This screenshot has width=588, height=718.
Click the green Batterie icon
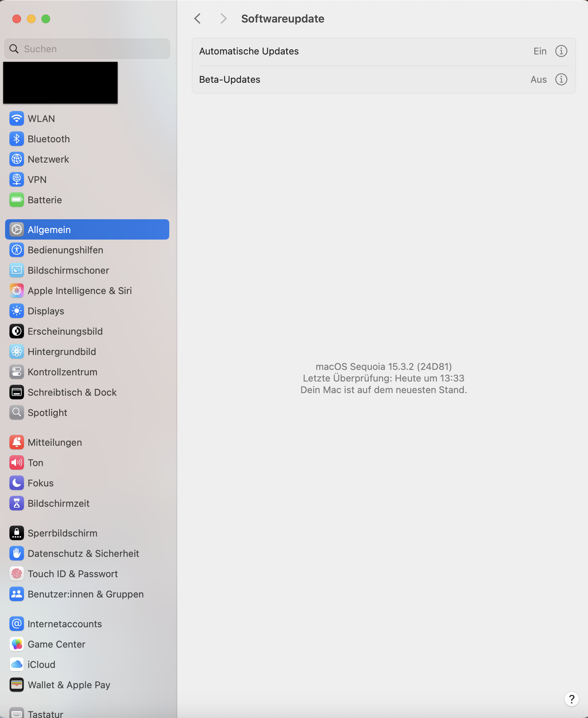[17, 200]
